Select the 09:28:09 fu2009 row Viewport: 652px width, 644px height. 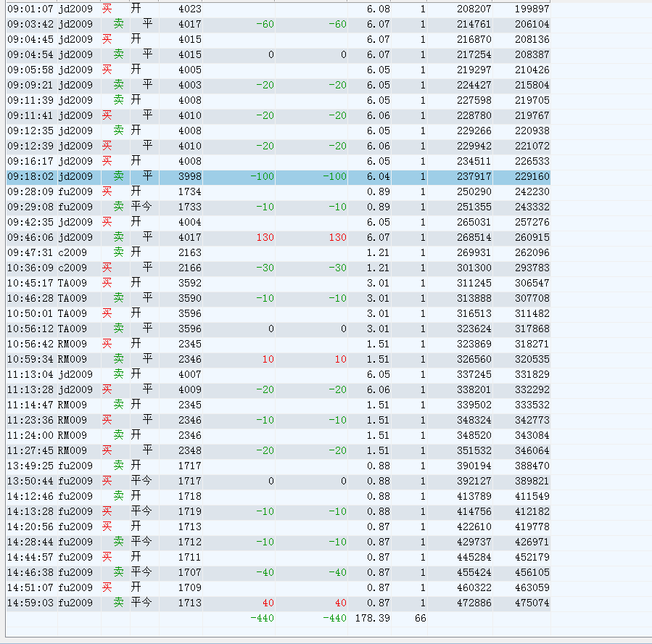(x=278, y=191)
